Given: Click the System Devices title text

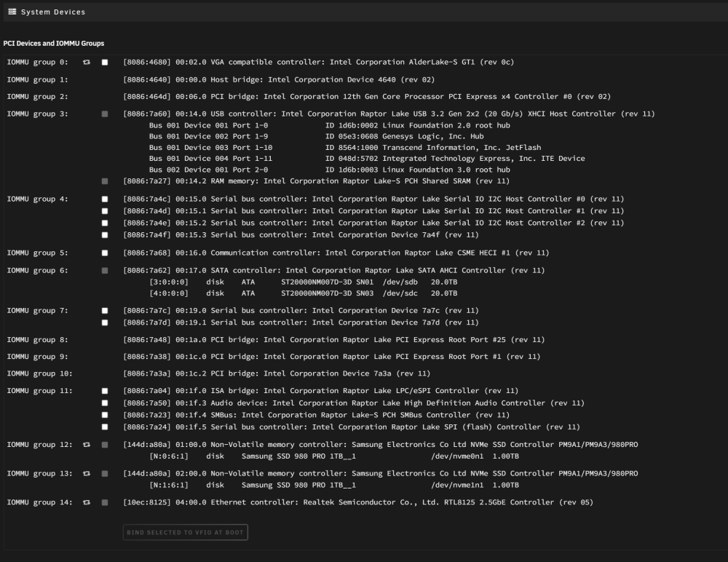Looking at the screenshot, I should coord(53,12).
